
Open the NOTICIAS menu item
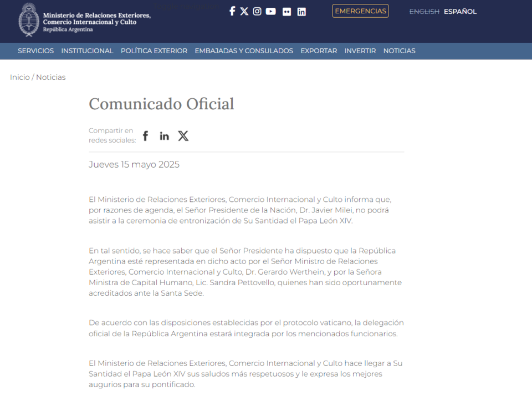400,51
